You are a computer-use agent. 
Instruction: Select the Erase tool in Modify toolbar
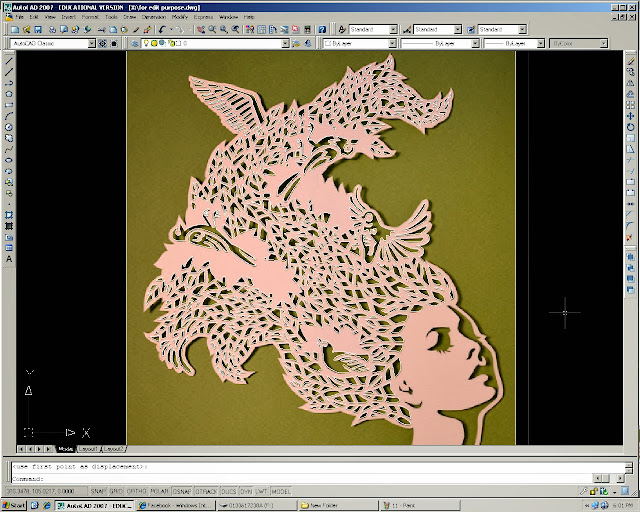click(631, 61)
